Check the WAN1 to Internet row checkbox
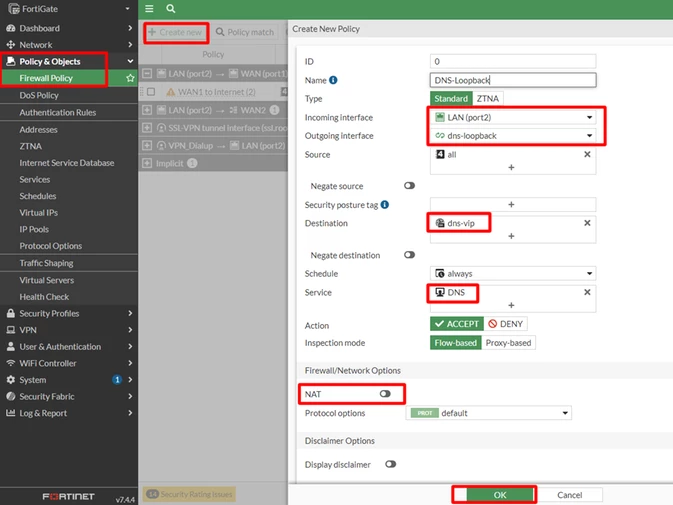Image resolution: width=673 pixels, height=505 pixels. [x=151, y=92]
